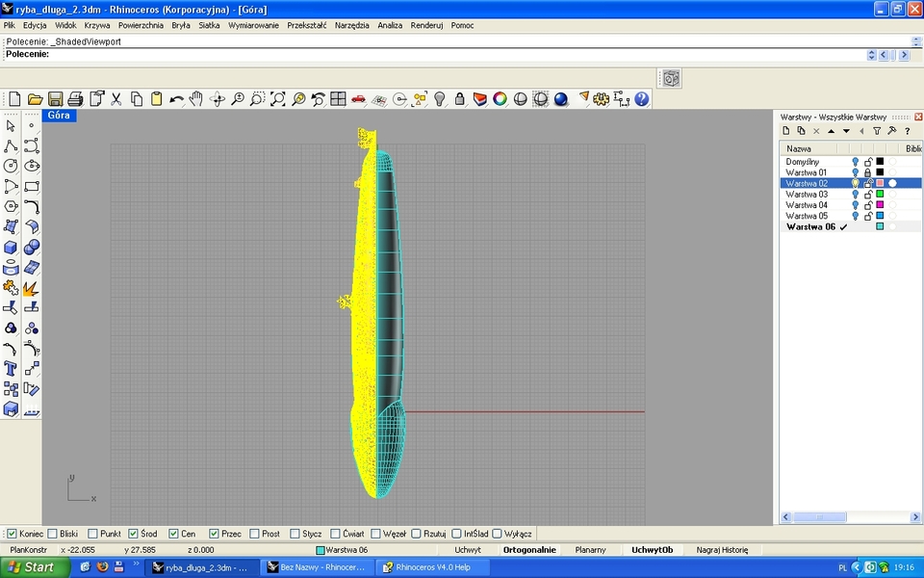The width and height of the screenshot is (924, 578).
Task: Open the layer filter funnel icon
Action: click(x=878, y=131)
